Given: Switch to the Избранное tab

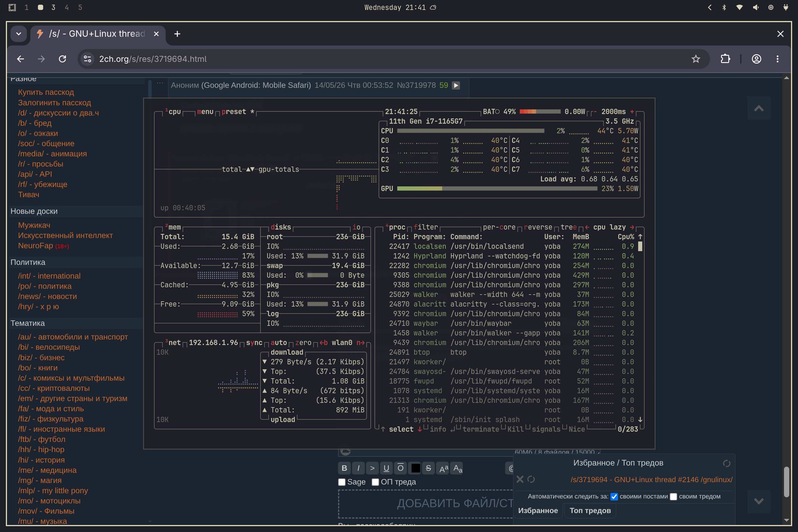Looking at the screenshot, I should [538, 511].
